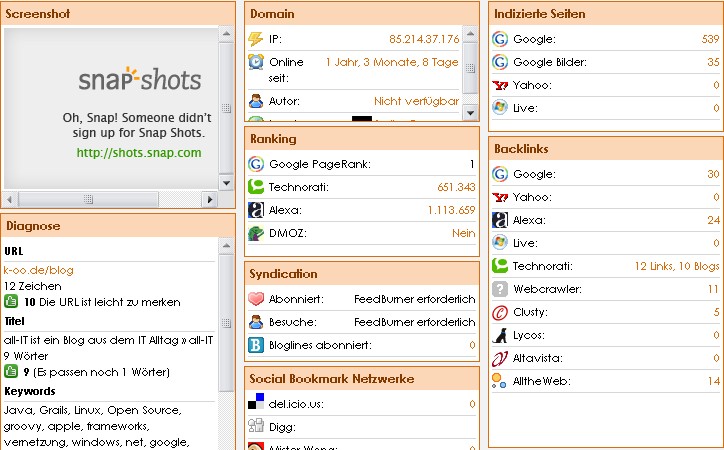The image size is (724, 450).
Task: Click Domain panel vertical scrollbar thumb
Action: [470, 67]
